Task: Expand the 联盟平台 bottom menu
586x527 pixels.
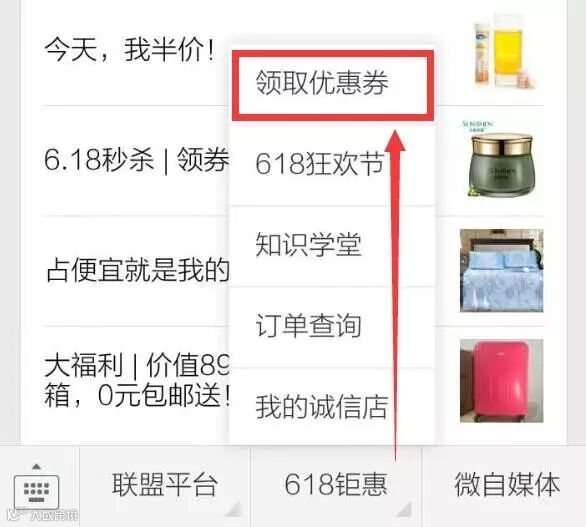Action: (165, 485)
